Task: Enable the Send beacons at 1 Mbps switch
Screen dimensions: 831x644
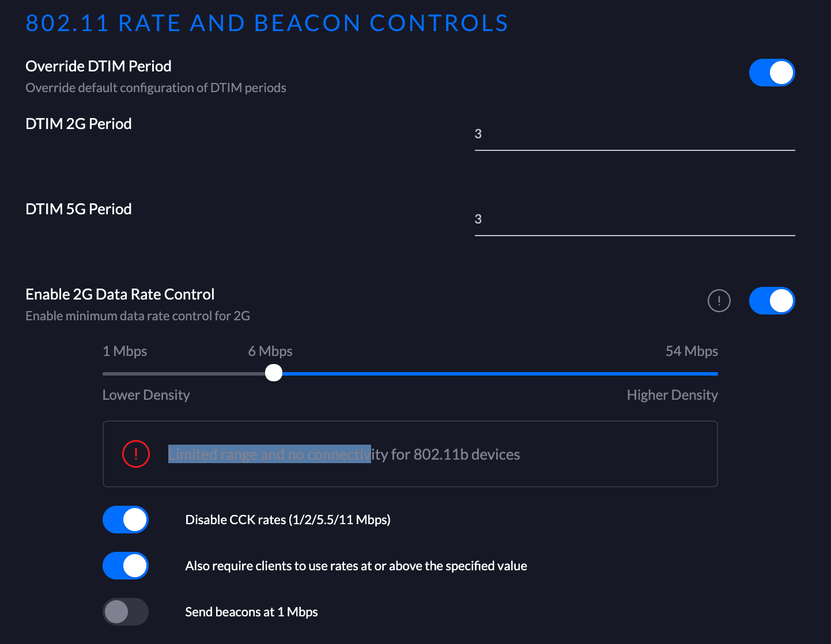Action: coord(126,612)
